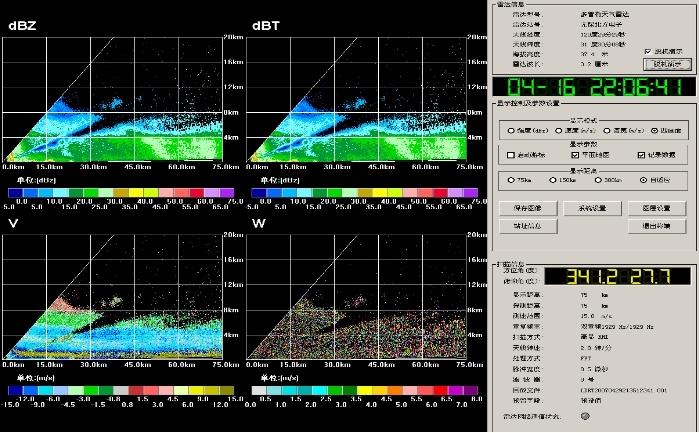Toggle the leftmost checkbox under display parameters
Image resolution: width=699 pixels, height=433 pixels.
tap(511, 155)
